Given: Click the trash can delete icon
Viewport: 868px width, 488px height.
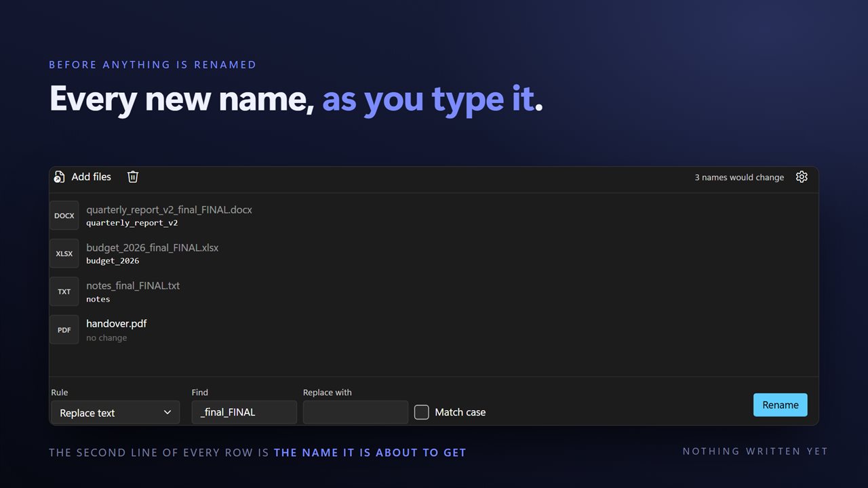Looking at the screenshot, I should click(x=133, y=177).
